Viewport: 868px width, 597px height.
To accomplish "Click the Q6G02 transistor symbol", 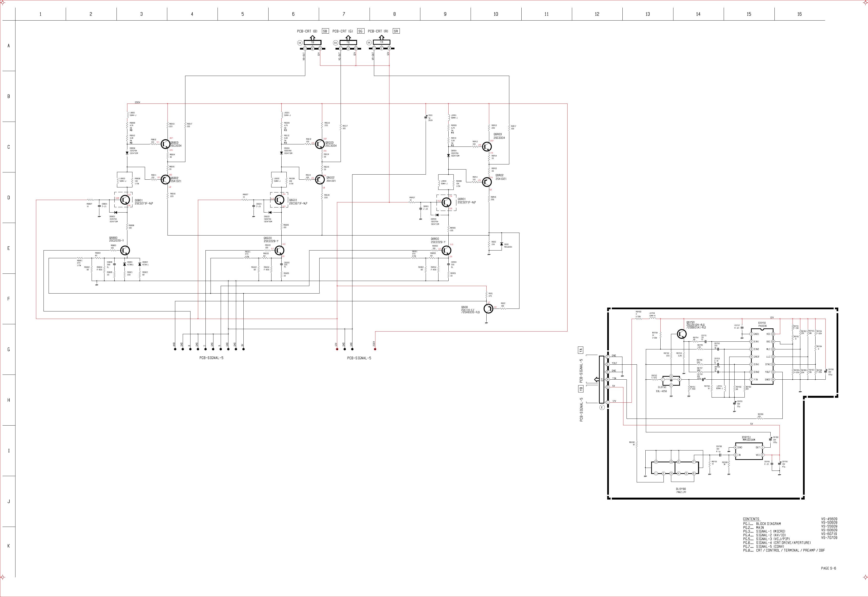I will [319, 180].
